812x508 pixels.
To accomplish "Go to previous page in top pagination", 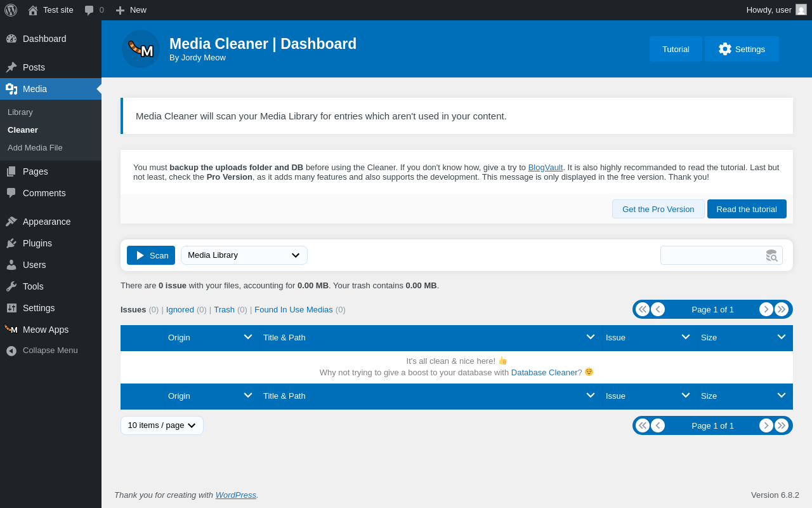I will [658, 309].
